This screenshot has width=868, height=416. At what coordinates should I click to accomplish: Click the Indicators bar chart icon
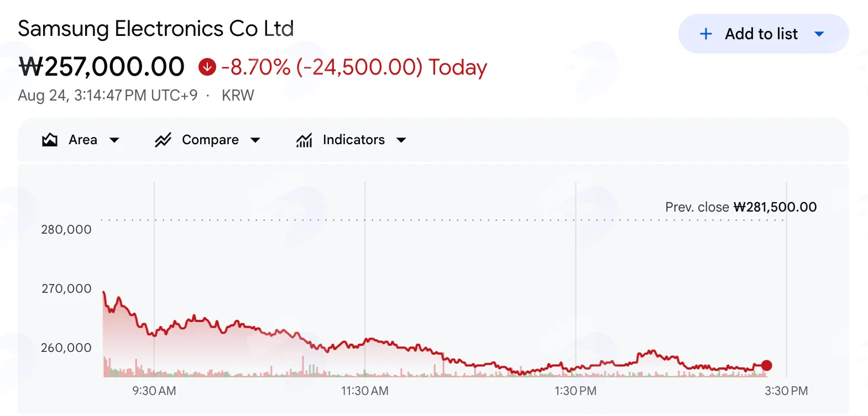pyautogui.click(x=304, y=140)
